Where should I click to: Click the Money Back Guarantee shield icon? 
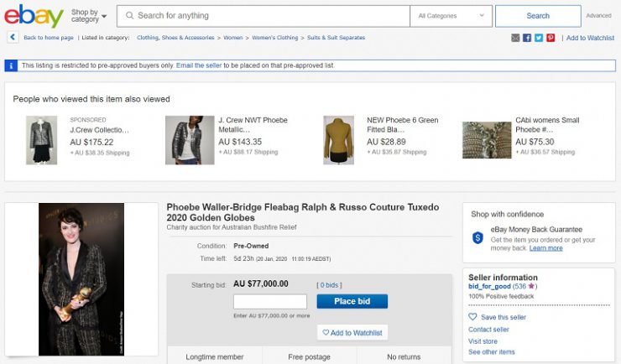click(x=477, y=238)
